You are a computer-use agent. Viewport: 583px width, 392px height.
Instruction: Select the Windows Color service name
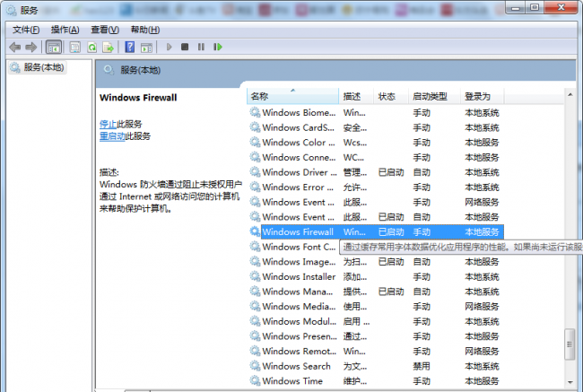click(x=299, y=143)
